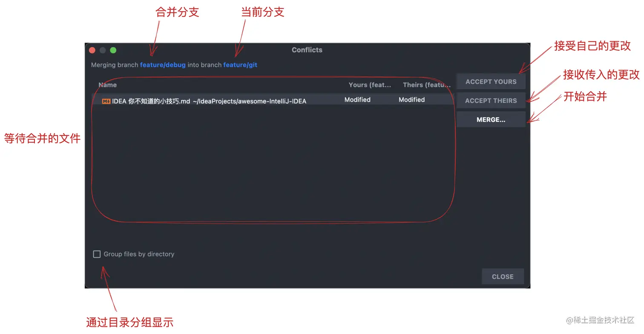This screenshot has width=644, height=334.
Task: Click the feature/git branch name
Action: coord(240,65)
